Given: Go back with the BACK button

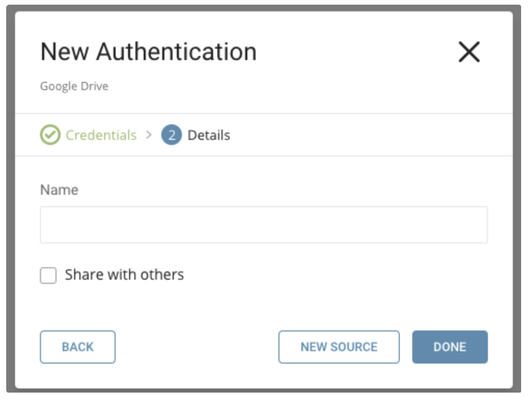Looking at the screenshot, I should (78, 347).
